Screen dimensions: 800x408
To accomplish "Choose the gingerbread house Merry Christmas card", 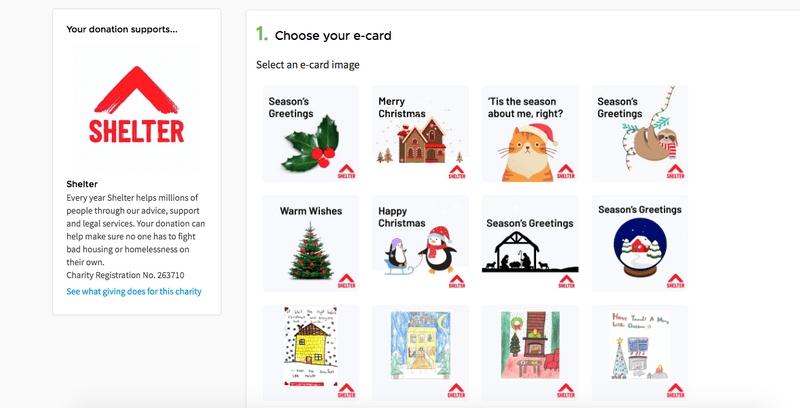I will coord(420,133).
